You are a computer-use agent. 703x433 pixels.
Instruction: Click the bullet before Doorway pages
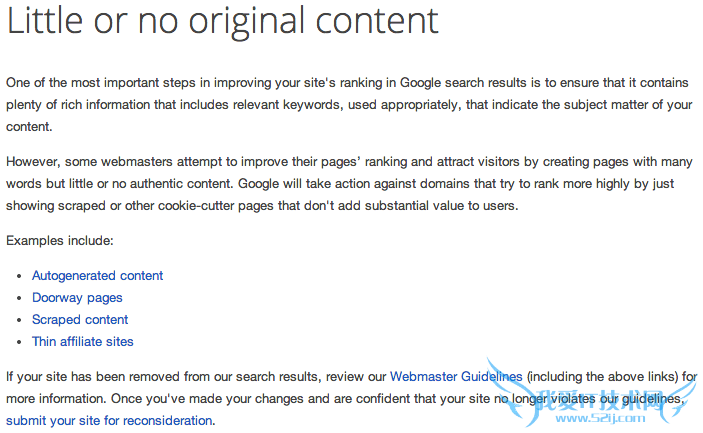click(x=22, y=298)
